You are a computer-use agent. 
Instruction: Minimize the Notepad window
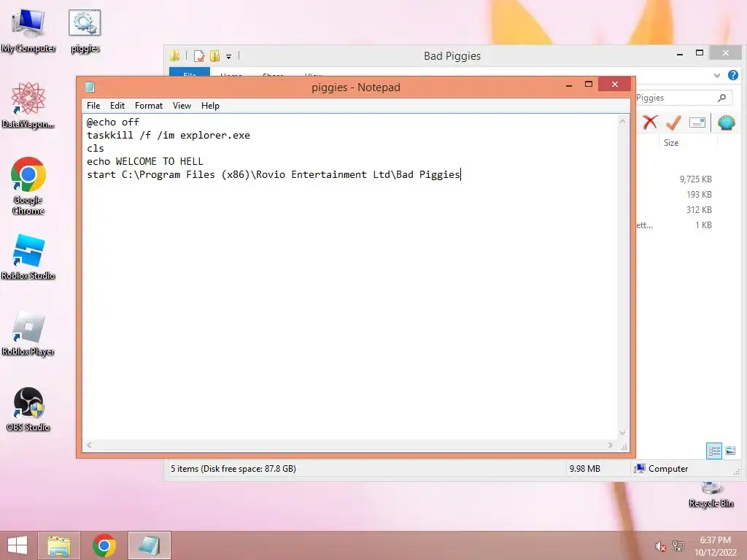click(569, 85)
